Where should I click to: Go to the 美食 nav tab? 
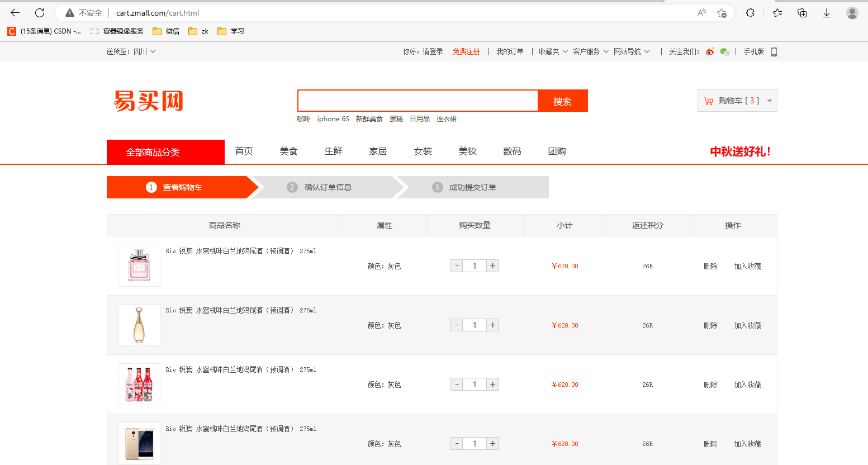click(288, 151)
